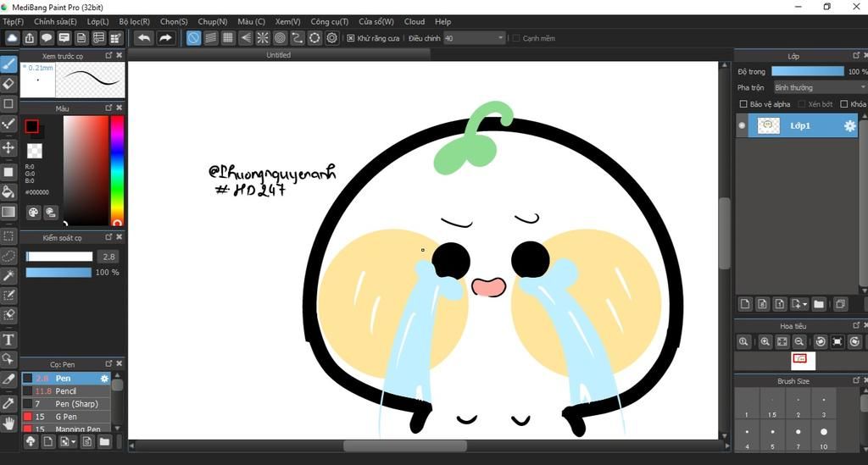Open the add-layer dropdown arrow in the Lớp panel

click(805, 304)
